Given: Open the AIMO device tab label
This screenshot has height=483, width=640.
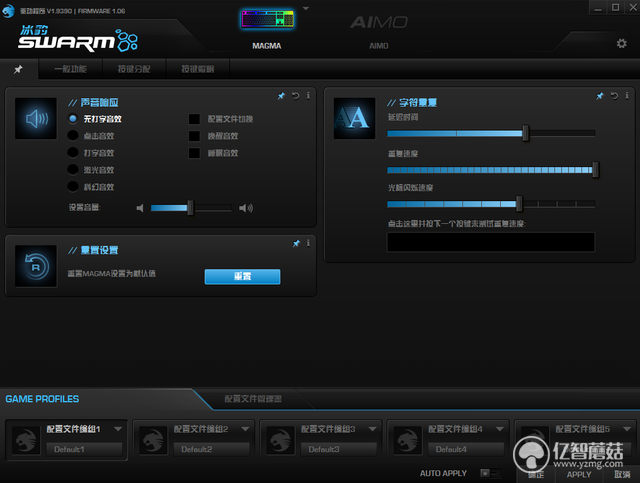Looking at the screenshot, I should (379, 46).
